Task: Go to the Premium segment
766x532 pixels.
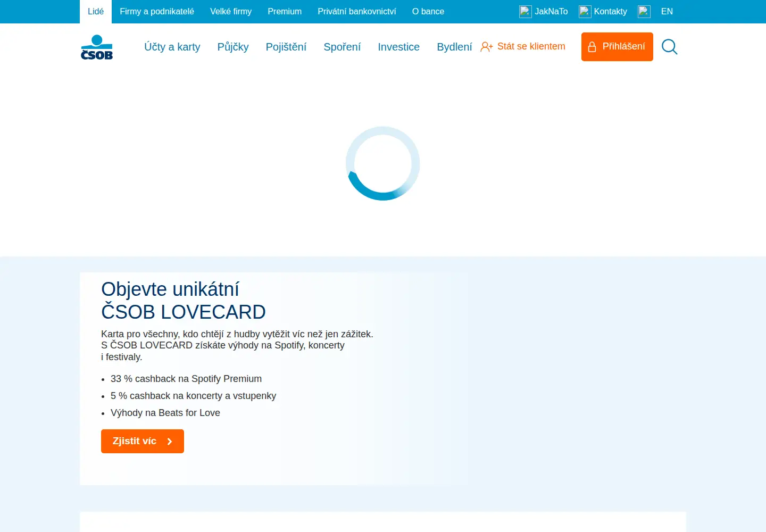Action: 285,12
